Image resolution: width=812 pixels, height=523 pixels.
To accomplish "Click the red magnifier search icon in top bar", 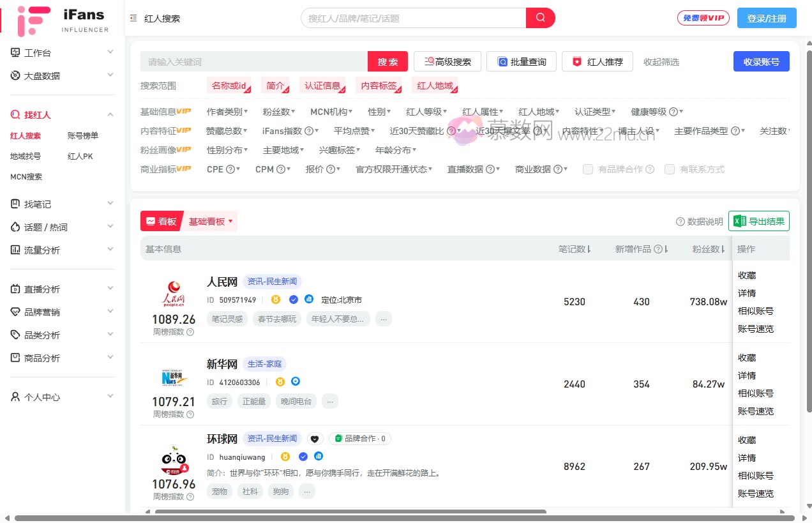I will pyautogui.click(x=539, y=18).
